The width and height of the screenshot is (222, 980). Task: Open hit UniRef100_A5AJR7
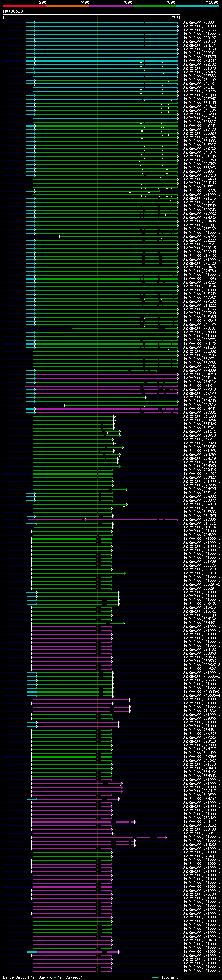[199, 38]
